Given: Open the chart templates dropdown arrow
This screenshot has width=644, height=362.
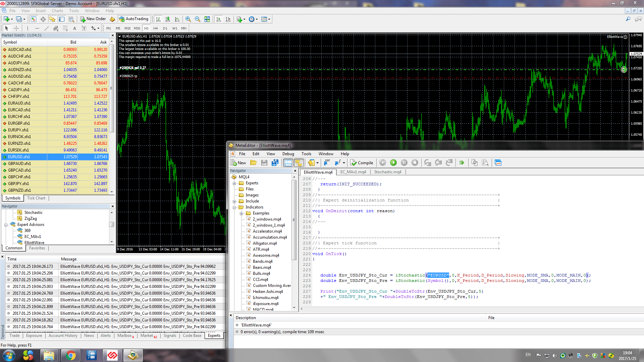Looking at the screenshot, I should pyautogui.click(x=269, y=19).
